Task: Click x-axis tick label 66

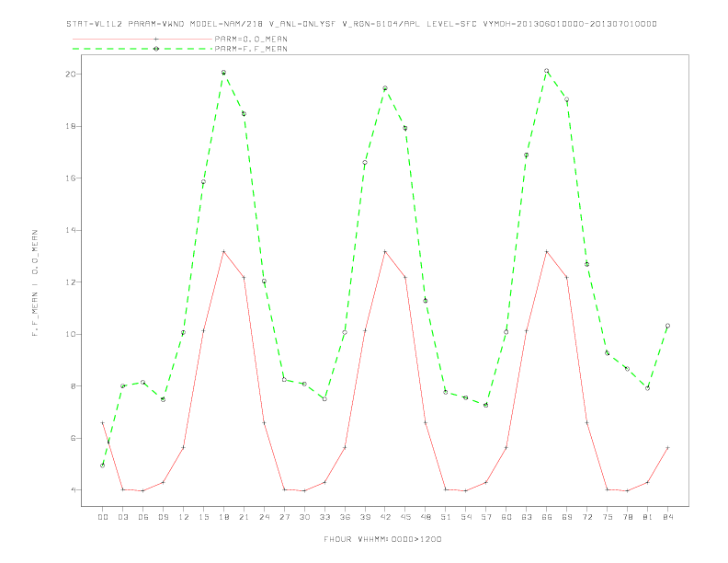Action: pyautogui.click(x=547, y=517)
